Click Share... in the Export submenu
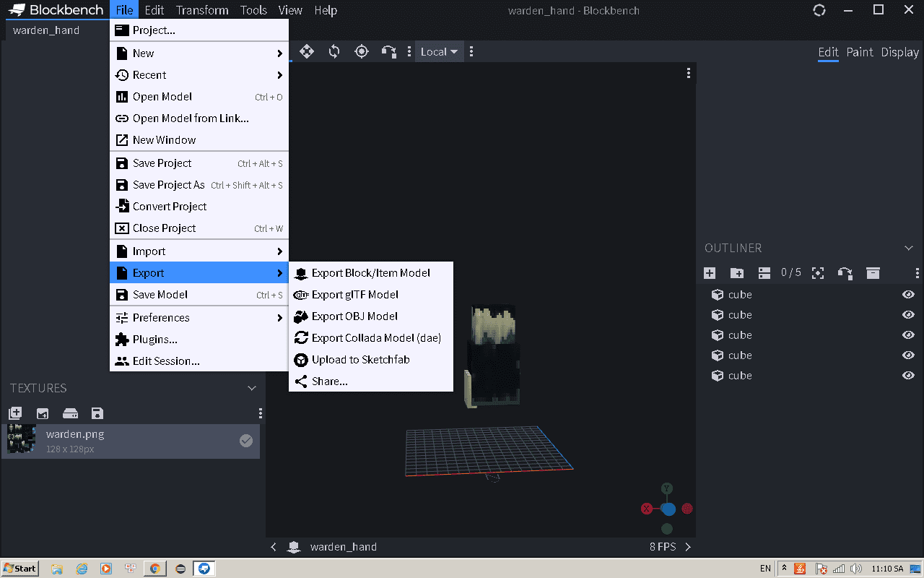 click(371, 381)
